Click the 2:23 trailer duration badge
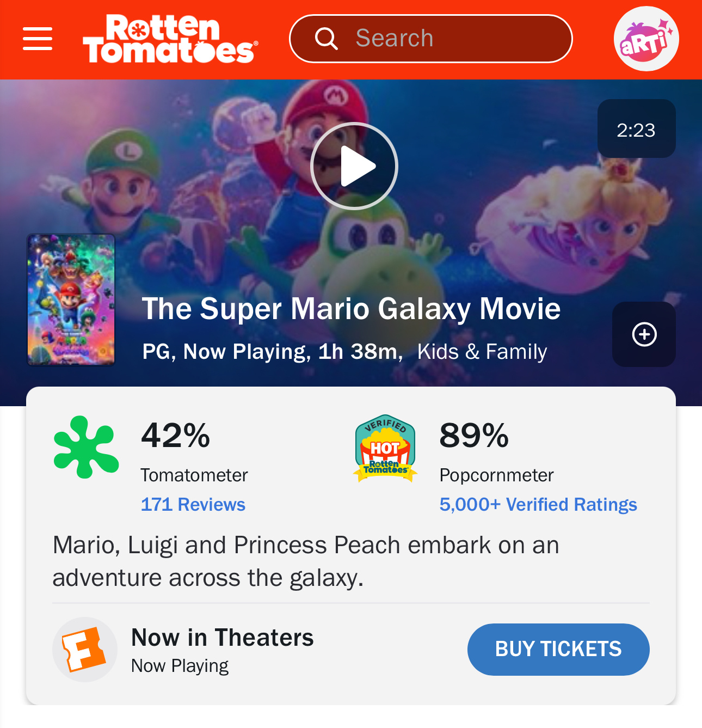 (x=636, y=129)
